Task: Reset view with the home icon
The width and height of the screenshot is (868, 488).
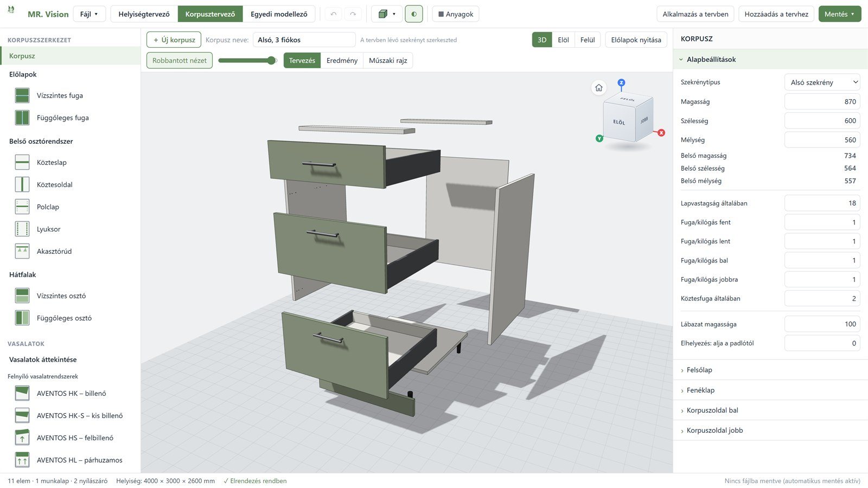Action: coord(599,87)
